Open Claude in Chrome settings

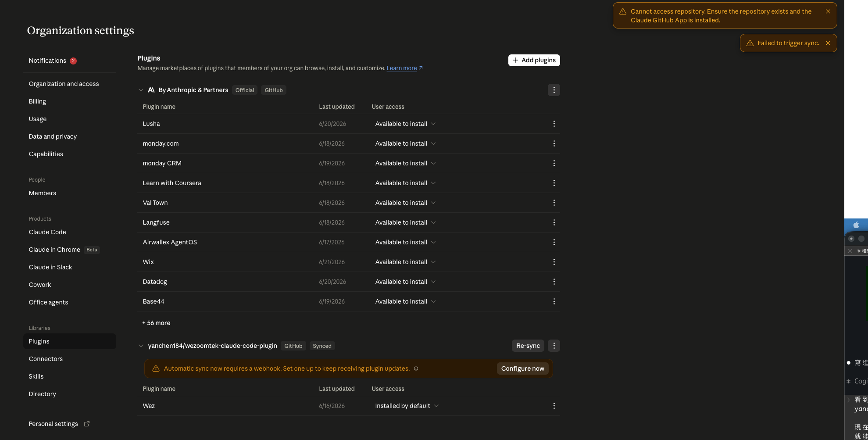click(x=69, y=250)
